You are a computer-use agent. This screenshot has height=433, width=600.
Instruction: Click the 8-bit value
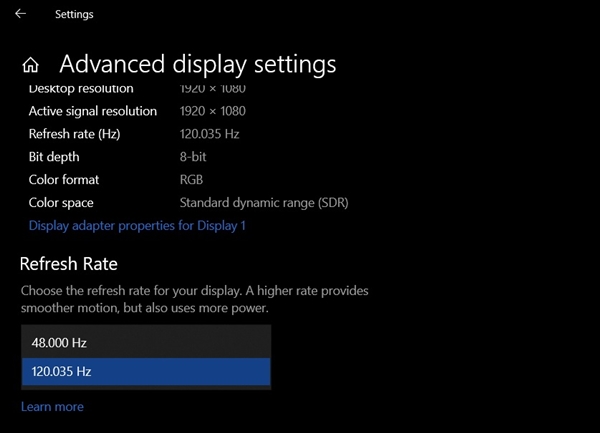pyautogui.click(x=193, y=157)
